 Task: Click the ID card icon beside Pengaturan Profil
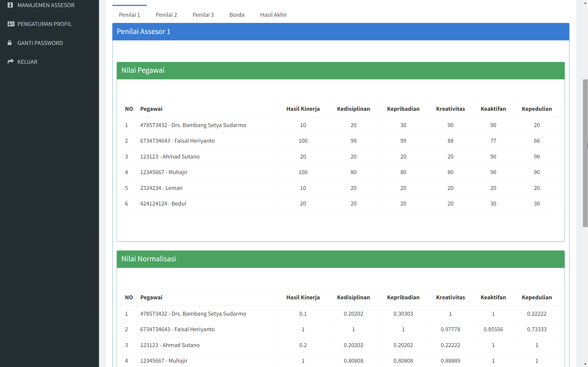pyautogui.click(x=11, y=24)
